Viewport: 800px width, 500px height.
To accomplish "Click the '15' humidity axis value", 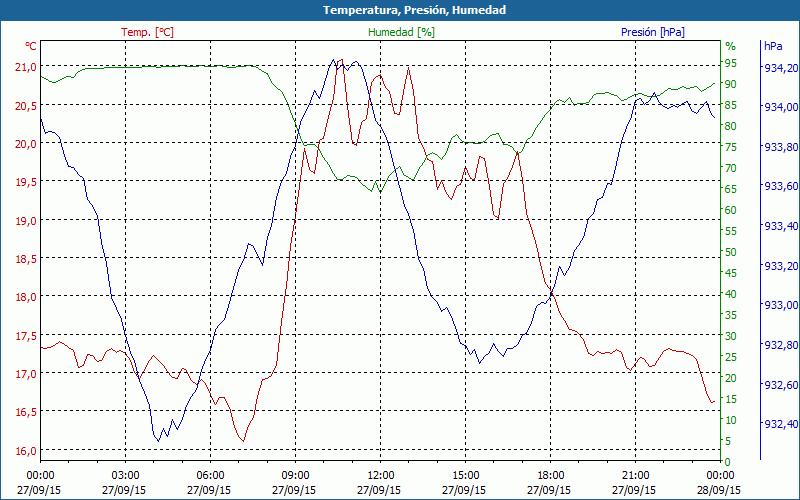I will (731, 399).
